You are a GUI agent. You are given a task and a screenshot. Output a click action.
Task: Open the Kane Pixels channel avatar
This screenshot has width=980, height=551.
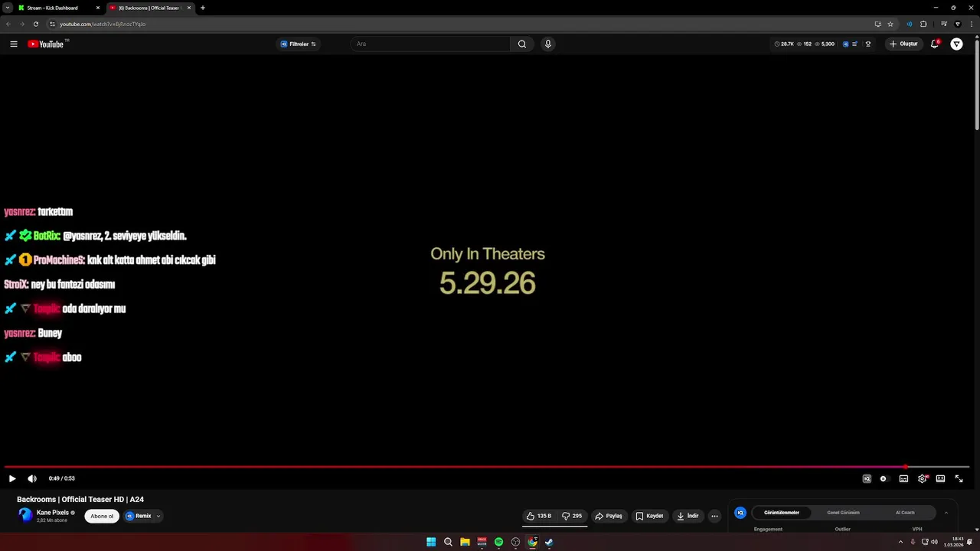click(25, 515)
